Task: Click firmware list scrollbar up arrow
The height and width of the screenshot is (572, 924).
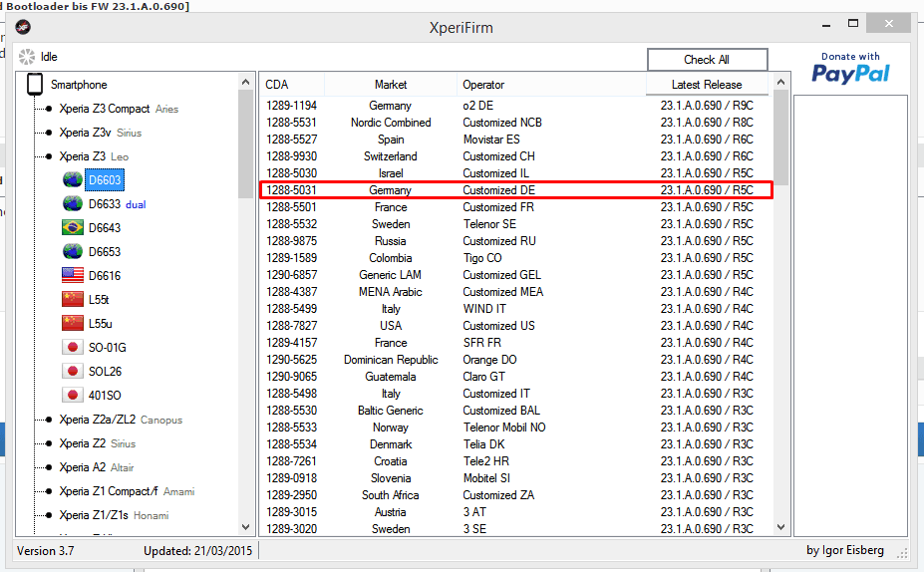Action: coord(780,83)
